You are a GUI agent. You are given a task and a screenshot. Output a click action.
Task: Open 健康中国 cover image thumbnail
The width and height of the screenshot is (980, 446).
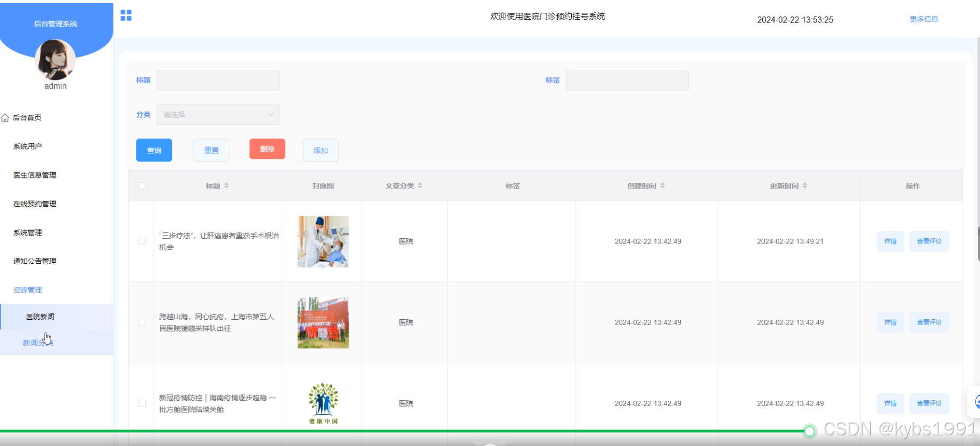[323, 403]
